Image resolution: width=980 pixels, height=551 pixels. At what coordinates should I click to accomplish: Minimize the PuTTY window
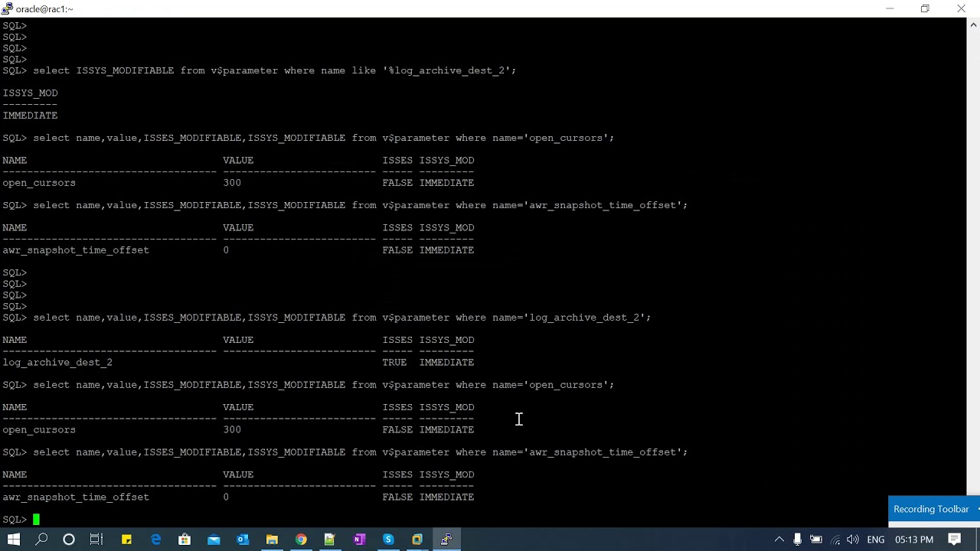click(890, 8)
